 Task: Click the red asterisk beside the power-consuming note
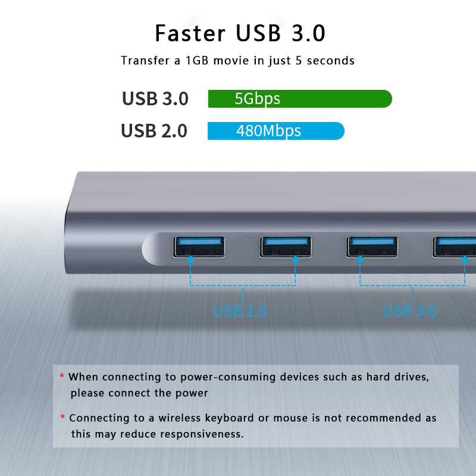(62, 376)
